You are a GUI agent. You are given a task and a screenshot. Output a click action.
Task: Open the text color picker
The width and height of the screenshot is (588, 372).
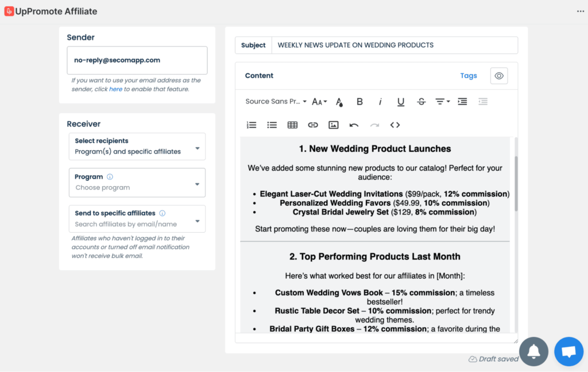pyautogui.click(x=339, y=102)
